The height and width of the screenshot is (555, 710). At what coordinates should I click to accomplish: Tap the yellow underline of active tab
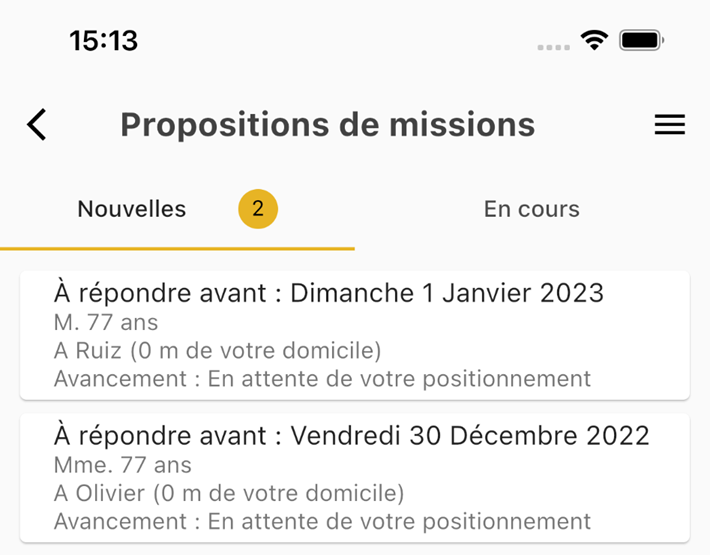pyautogui.click(x=177, y=249)
